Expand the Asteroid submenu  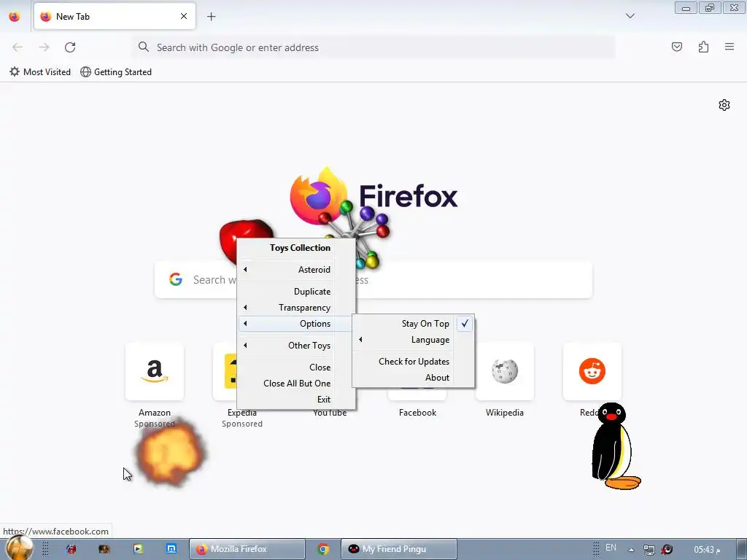(x=296, y=270)
